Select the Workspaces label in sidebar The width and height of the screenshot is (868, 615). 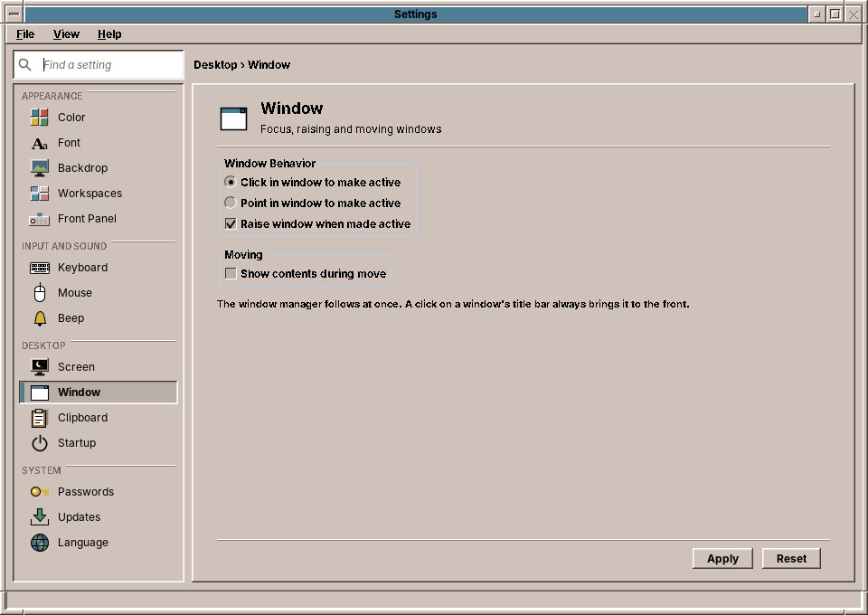90,194
